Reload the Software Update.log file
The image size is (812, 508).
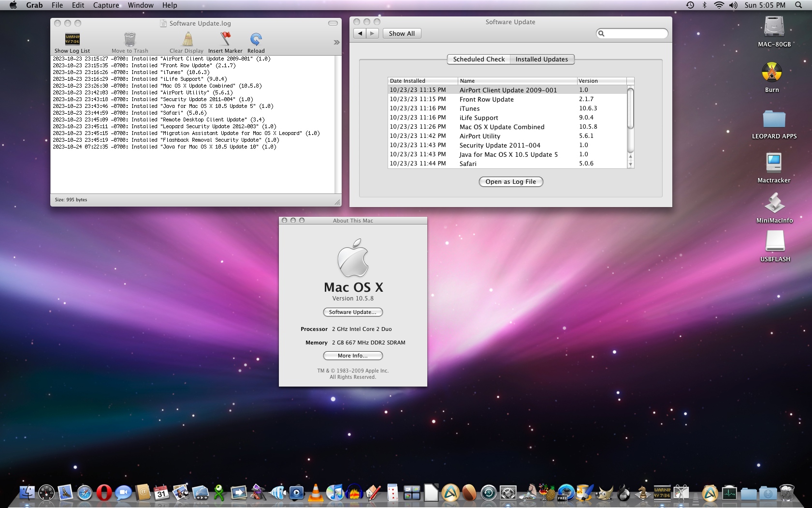pyautogui.click(x=256, y=43)
